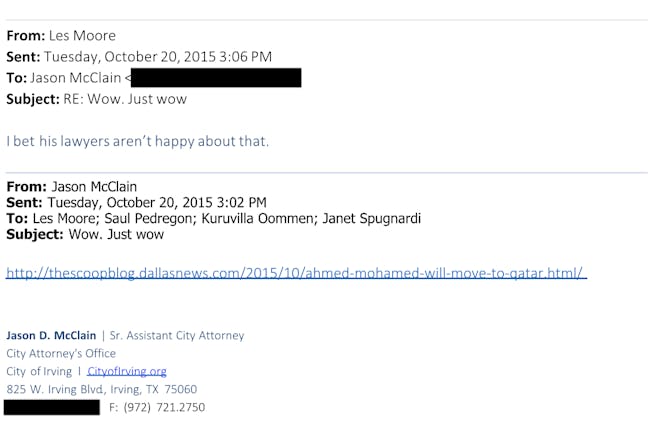The width and height of the screenshot is (650, 440).
Task: Click the sender name Les Moore
Action: 82,36
